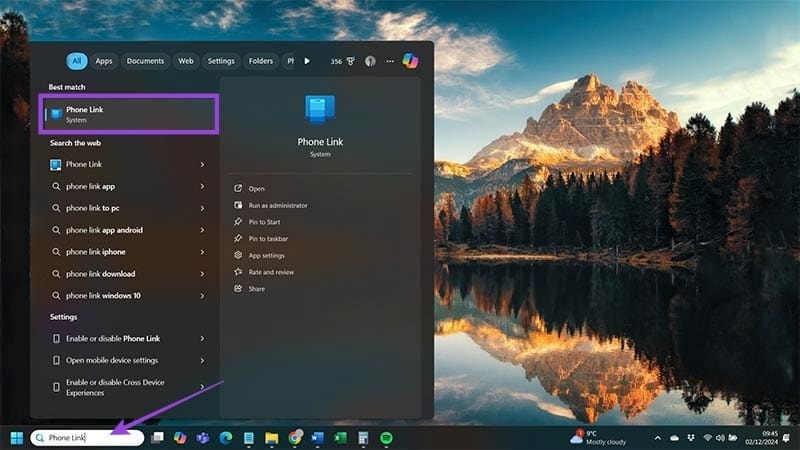
Task: Launch Google Chrome from the taskbar
Action: point(295,438)
